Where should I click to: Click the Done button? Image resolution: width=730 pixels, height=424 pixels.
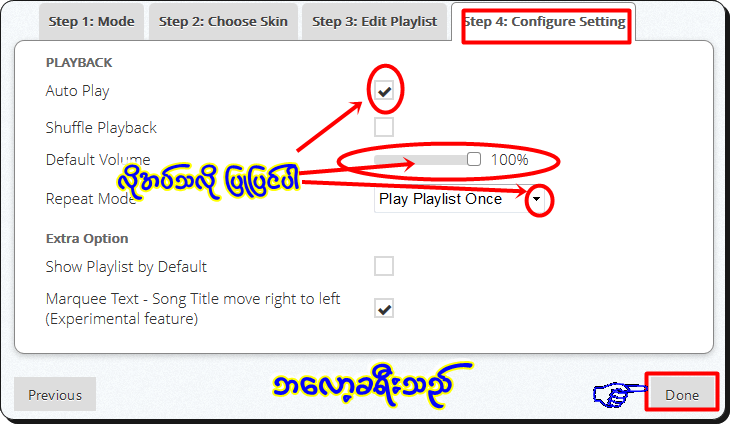point(682,395)
